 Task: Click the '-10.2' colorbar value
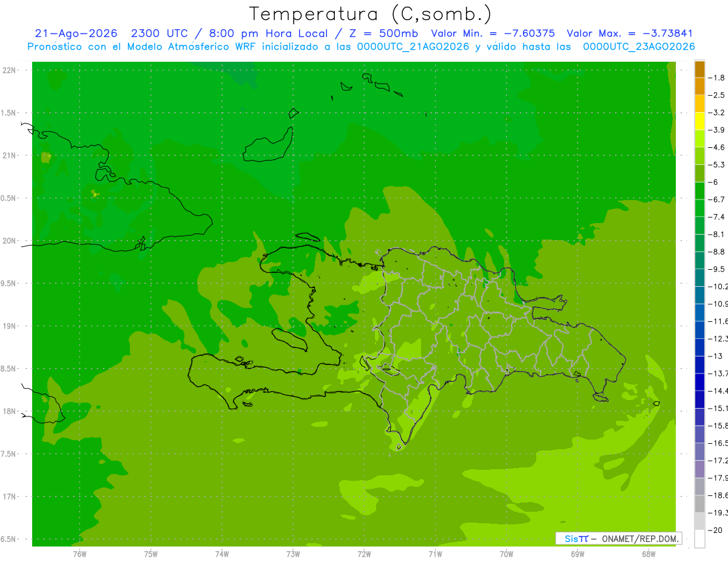tap(718, 286)
